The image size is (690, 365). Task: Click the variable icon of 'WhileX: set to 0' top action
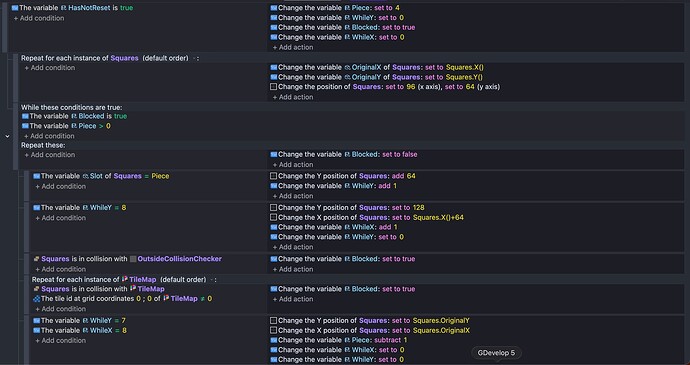point(274,37)
